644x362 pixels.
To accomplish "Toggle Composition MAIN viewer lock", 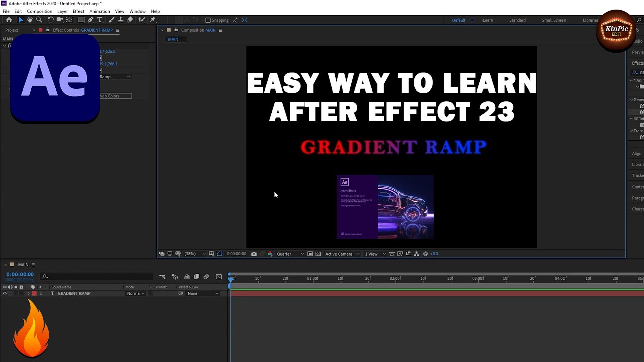I will click(x=176, y=30).
